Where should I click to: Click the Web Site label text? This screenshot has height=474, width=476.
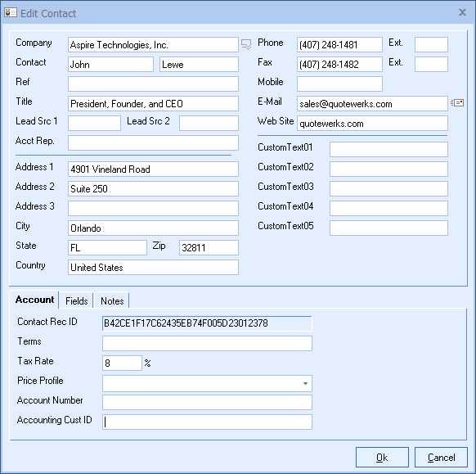coord(276,121)
